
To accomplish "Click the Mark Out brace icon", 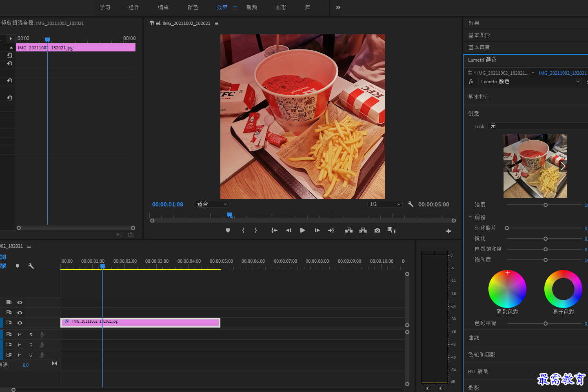I will [256, 230].
